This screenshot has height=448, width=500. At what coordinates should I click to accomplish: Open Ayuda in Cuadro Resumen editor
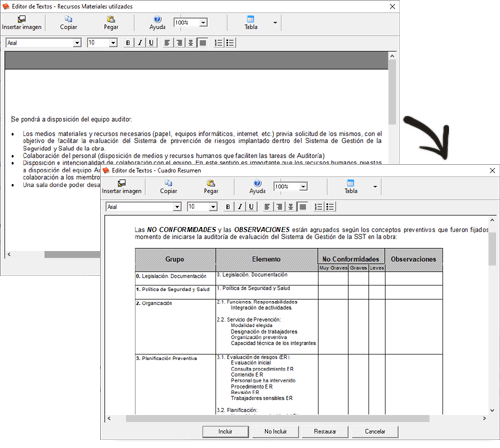(257, 187)
